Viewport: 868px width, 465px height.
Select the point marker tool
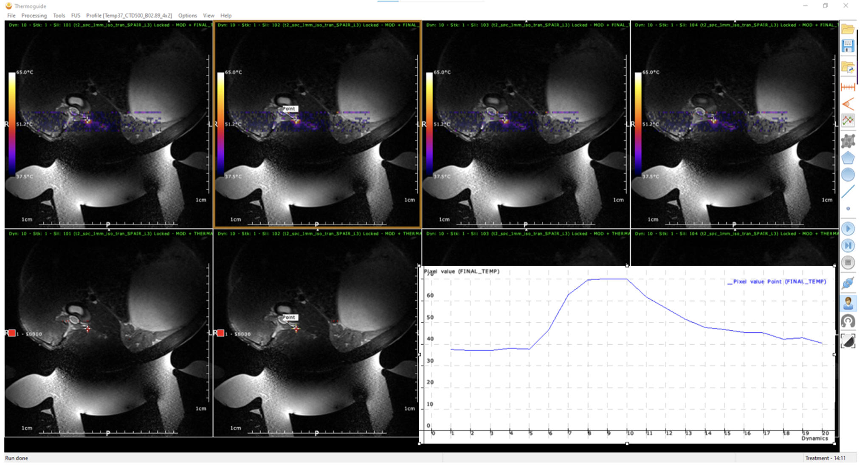[848, 209]
